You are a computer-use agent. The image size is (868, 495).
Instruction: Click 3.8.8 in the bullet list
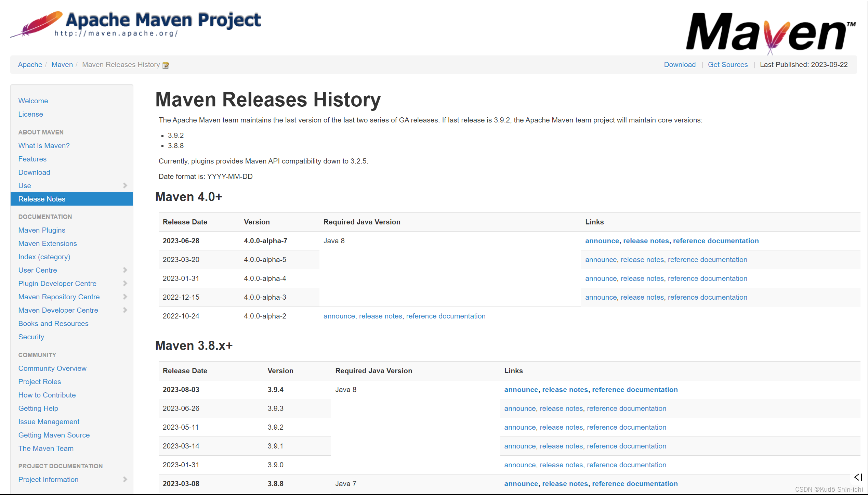pos(176,146)
